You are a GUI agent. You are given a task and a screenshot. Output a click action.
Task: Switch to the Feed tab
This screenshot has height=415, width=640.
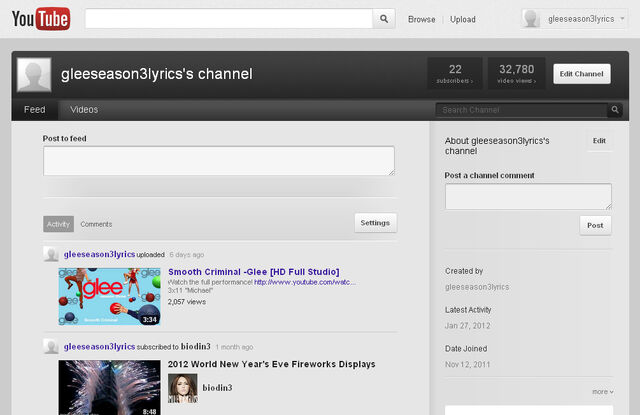point(35,110)
